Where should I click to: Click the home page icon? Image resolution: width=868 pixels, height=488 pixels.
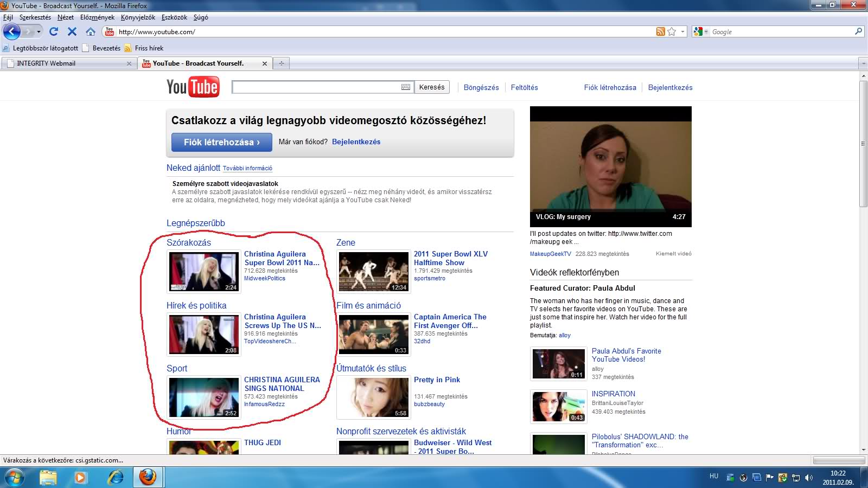[91, 31]
